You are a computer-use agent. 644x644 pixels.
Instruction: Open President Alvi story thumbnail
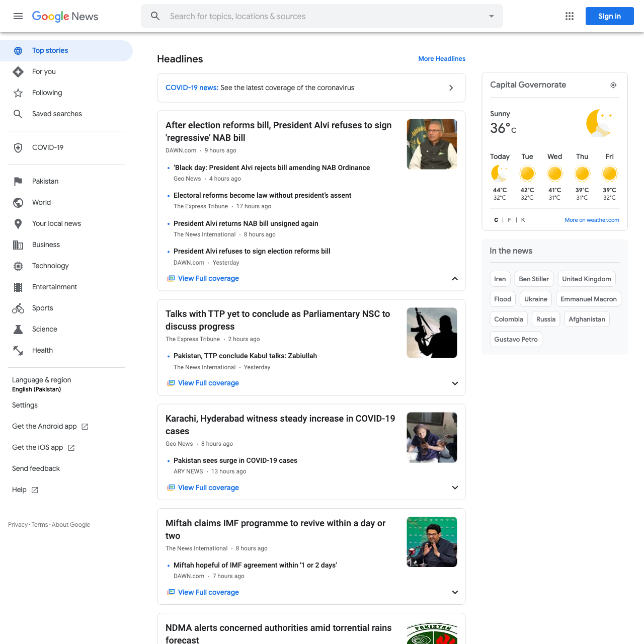pyautogui.click(x=432, y=144)
